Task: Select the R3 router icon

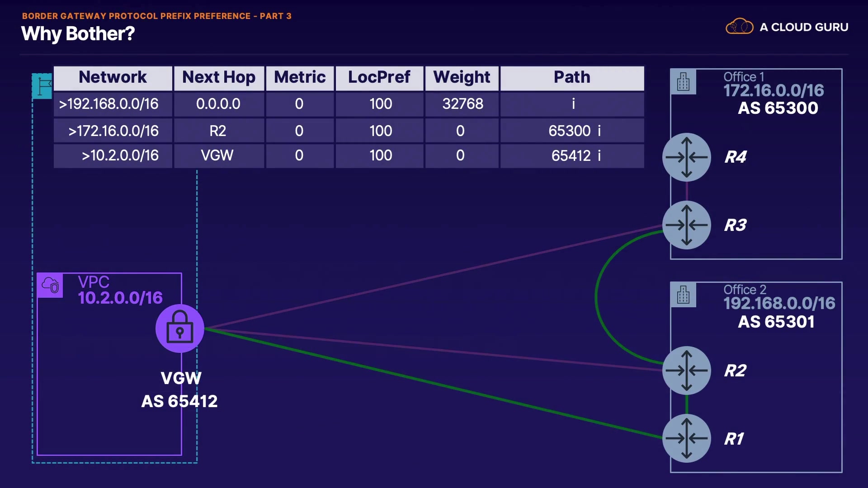Action: pos(686,225)
